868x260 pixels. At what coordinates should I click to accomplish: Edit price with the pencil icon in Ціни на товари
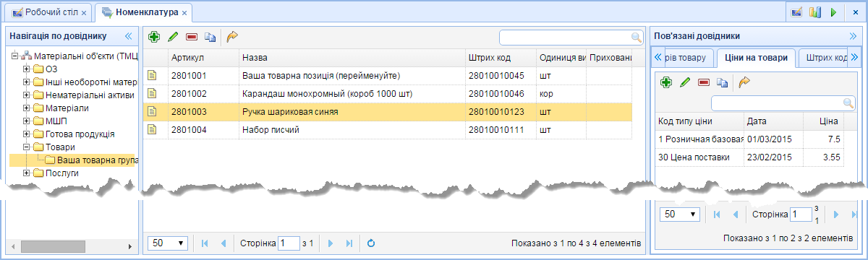point(685,83)
